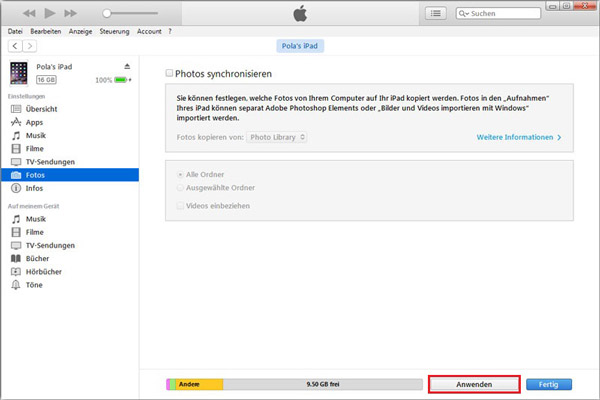Open the Bearbeiten menu

(x=45, y=31)
